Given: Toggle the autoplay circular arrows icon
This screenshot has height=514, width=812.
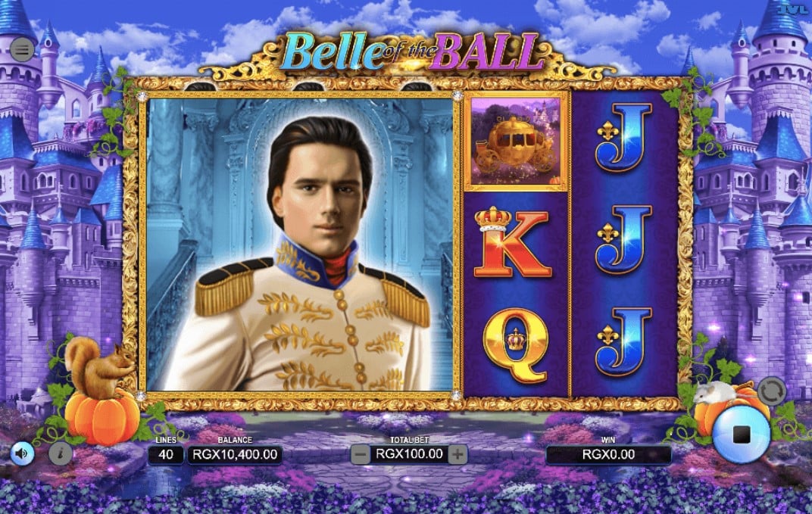Looking at the screenshot, I should pos(772,391).
